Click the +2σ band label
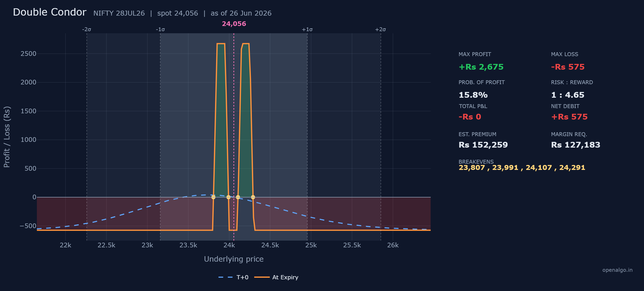Image resolution: width=644 pixels, height=291 pixels. coord(380,29)
